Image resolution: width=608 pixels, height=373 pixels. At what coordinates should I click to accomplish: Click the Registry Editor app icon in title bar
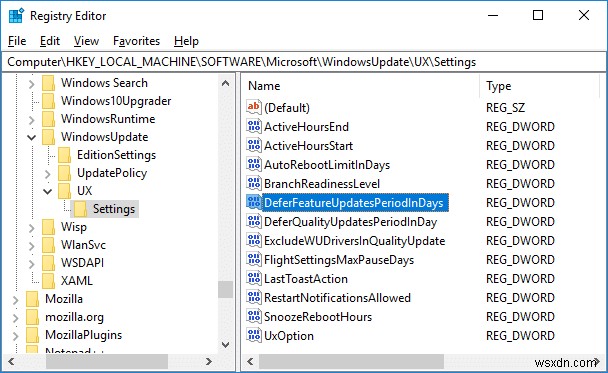click(16, 16)
